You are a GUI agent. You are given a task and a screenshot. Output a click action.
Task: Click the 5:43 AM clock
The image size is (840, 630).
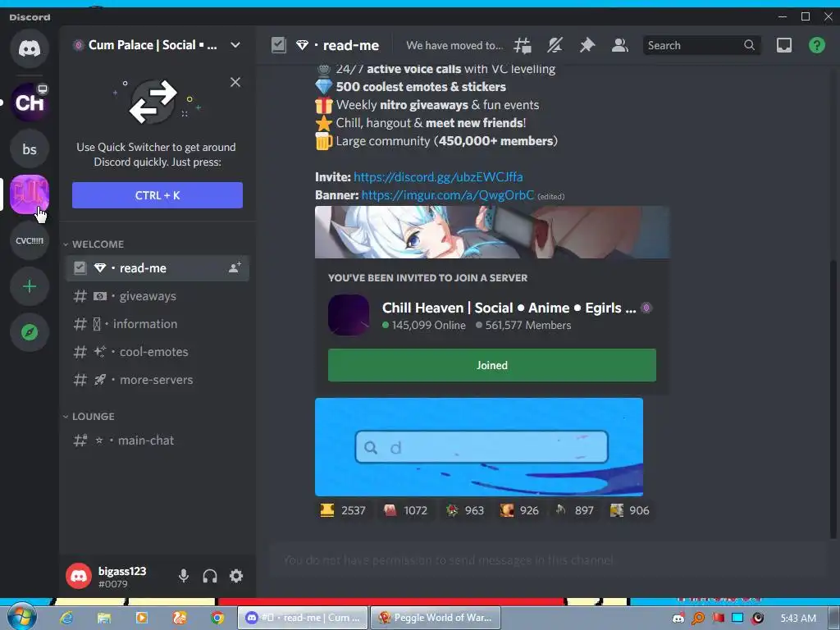tap(798, 619)
